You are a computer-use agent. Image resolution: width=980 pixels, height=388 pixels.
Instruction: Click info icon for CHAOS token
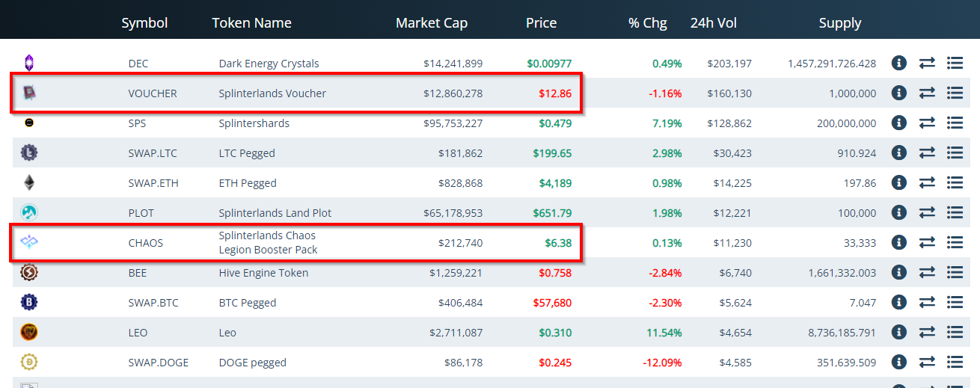coord(899,242)
